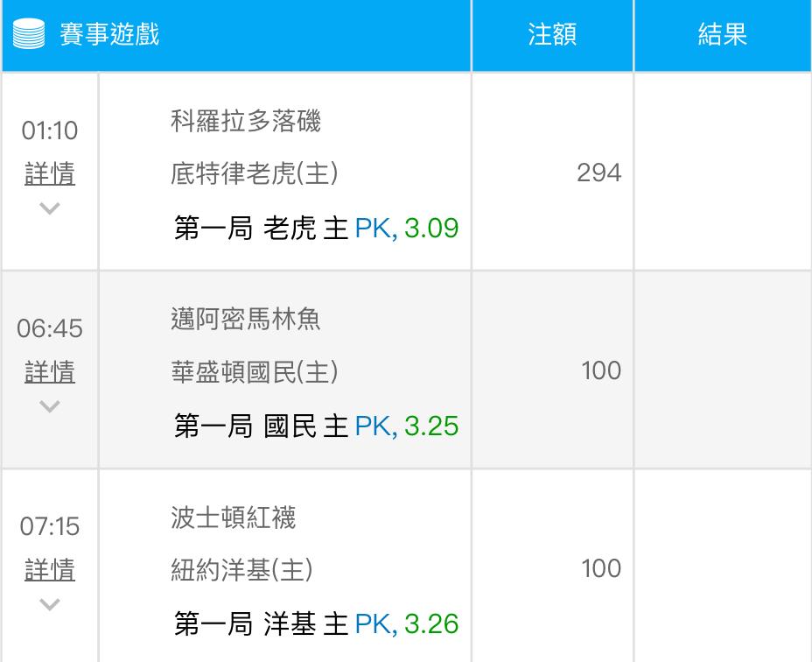Click the stacked coins icon in header
Image resolution: width=812 pixels, height=662 pixels.
[29, 36]
